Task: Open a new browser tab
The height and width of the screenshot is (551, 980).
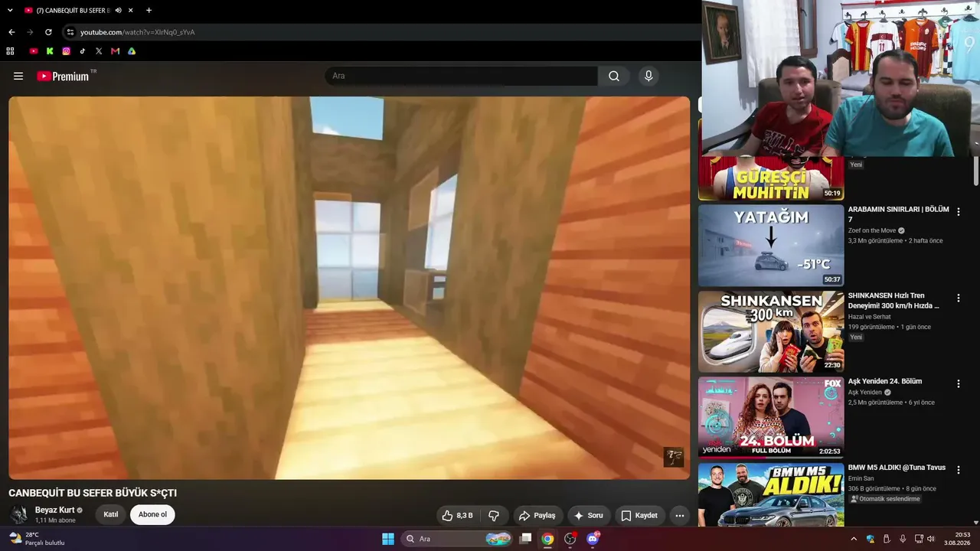Action: coord(149,11)
